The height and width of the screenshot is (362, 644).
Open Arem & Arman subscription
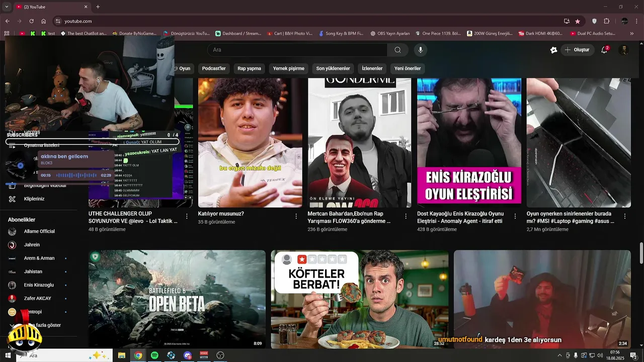pos(39,258)
